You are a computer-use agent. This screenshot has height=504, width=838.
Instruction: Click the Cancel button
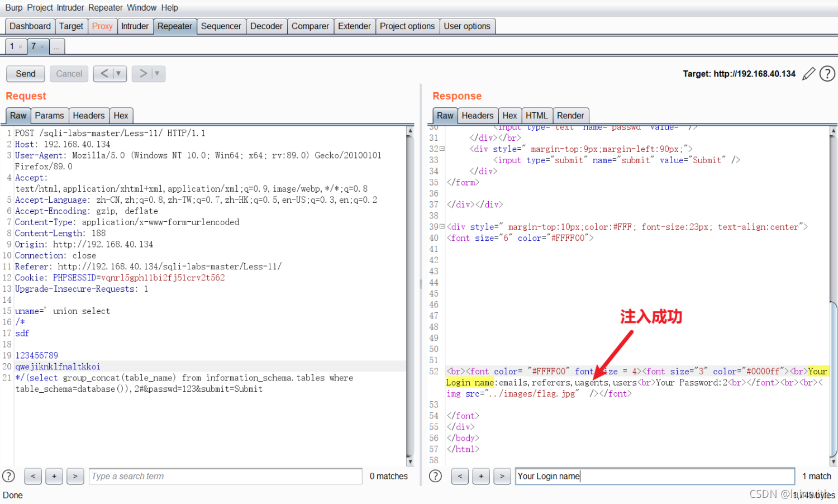click(x=69, y=74)
